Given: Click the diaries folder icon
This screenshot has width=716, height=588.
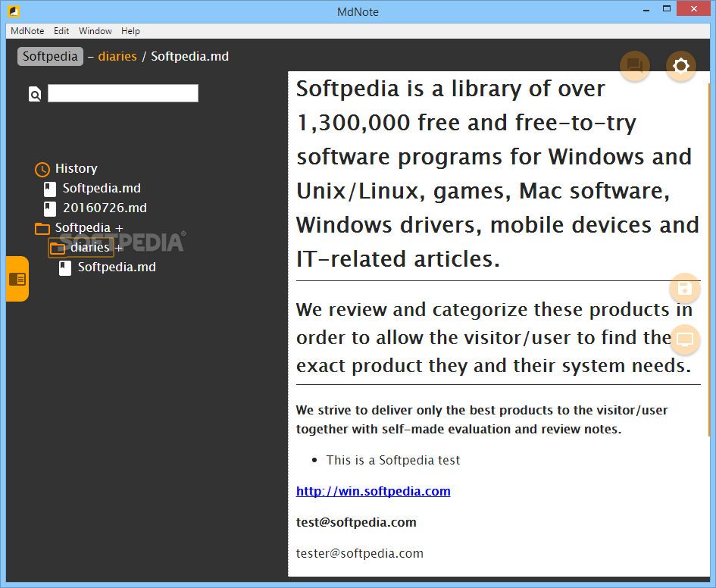Looking at the screenshot, I should point(58,249).
